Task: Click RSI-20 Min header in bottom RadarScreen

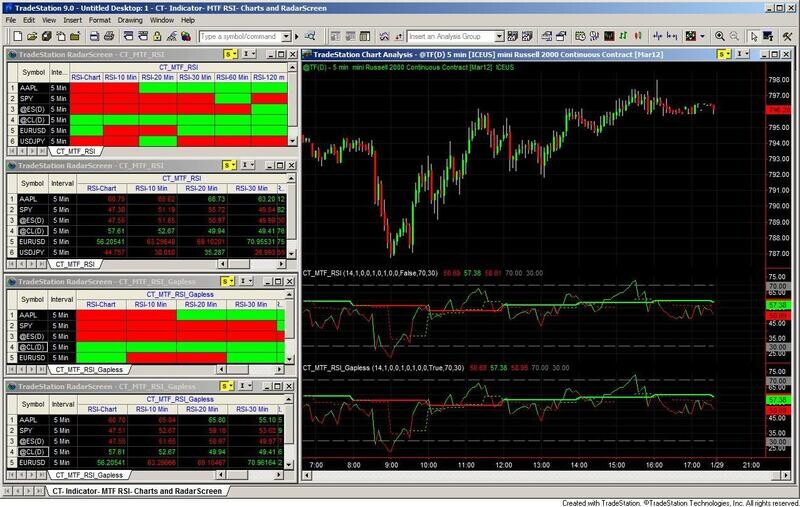Action: point(202,409)
